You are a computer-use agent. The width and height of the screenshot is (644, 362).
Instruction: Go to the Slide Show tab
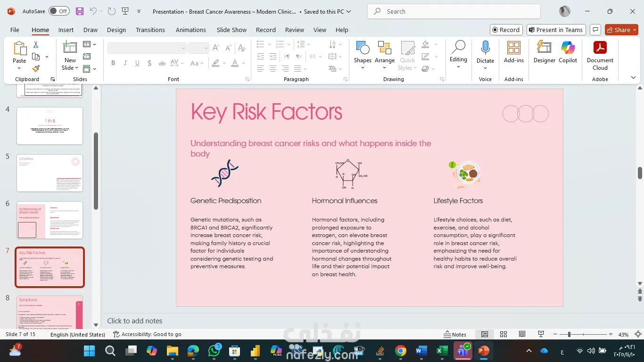pos(231,30)
